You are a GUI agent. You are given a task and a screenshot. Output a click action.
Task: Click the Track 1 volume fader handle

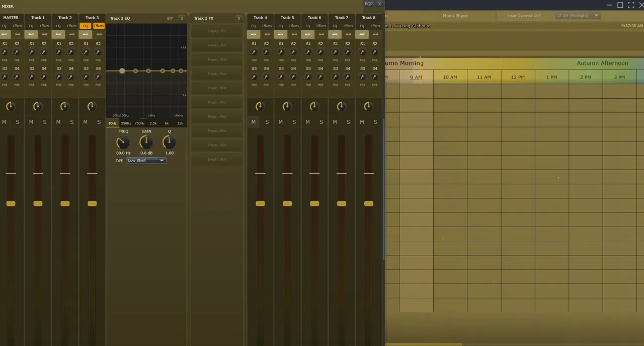pyautogui.click(x=38, y=203)
